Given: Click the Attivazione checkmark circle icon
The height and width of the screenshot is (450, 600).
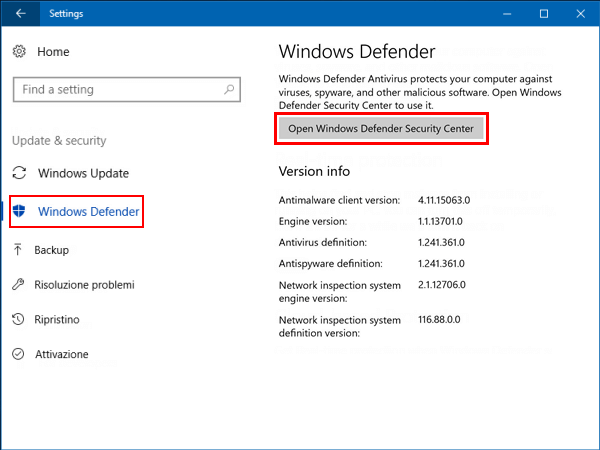Looking at the screenshot, I should (x=18, y=354).
